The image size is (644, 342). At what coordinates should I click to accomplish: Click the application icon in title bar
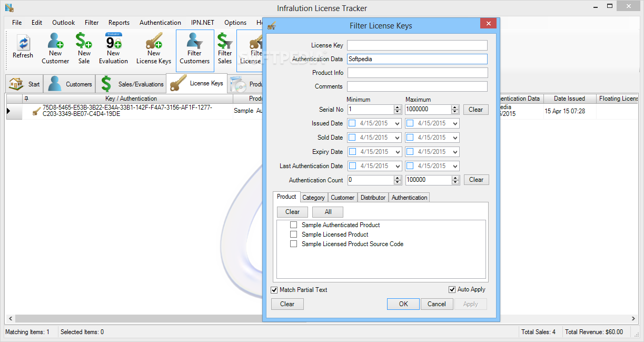click(9, 8)
